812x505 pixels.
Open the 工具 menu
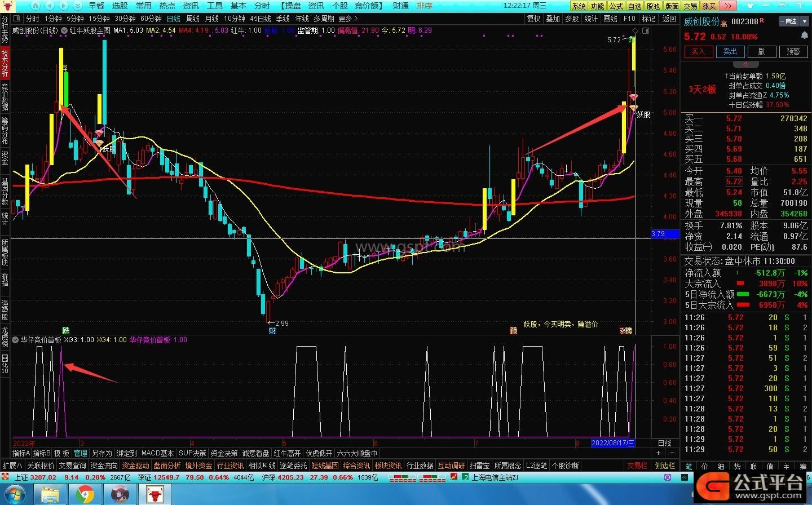pos(215,6)
